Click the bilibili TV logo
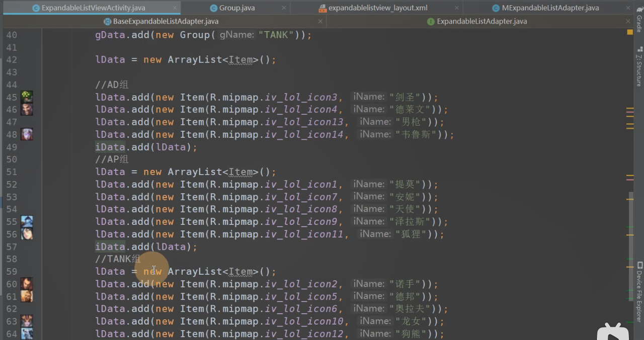The width and height of the screenshot is (644, 340). coord(613,333)
